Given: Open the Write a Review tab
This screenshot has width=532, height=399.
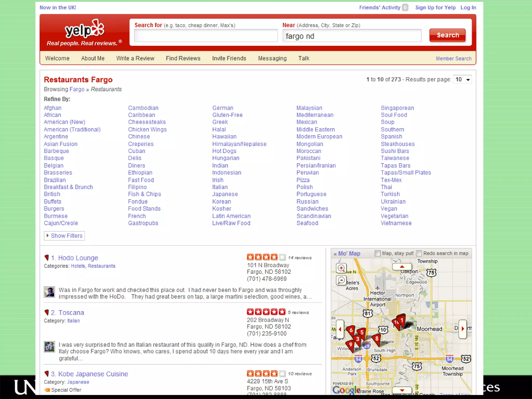Looking at the screenshot, I should (135, 58).
